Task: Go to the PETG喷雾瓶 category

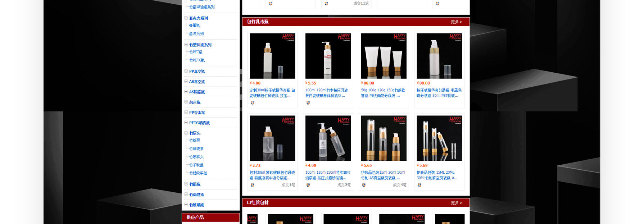Action: pyautogui.click(x=199, y=123)
